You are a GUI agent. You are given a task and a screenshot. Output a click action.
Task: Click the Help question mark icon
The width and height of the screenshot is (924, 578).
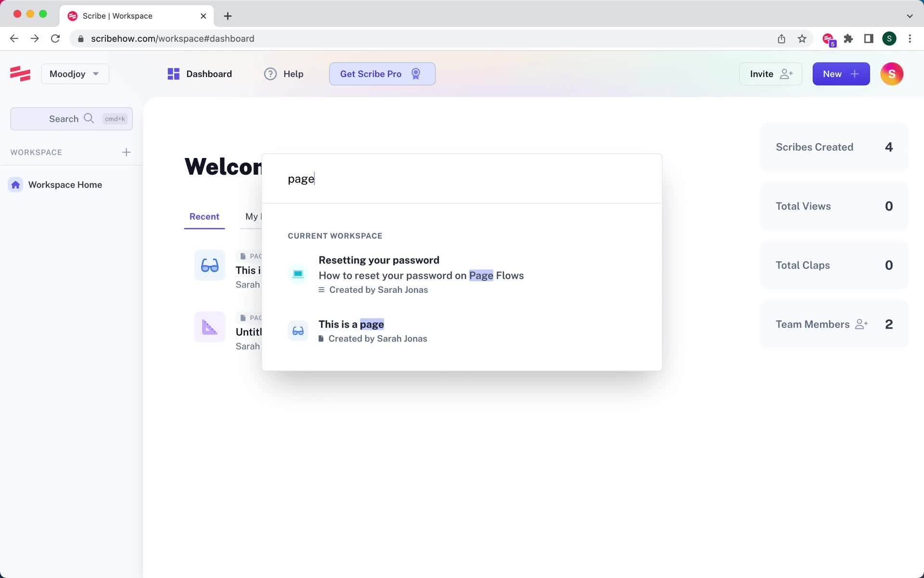click(x=270, y=73)
